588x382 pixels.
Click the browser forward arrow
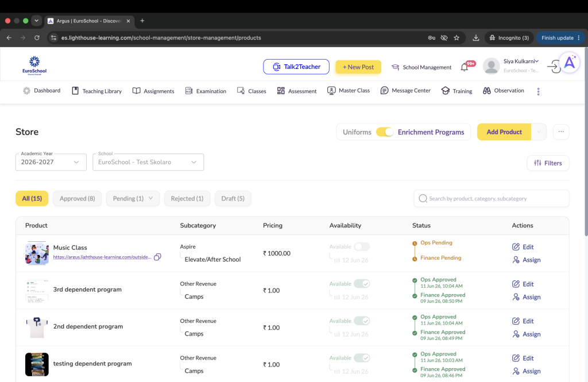[x=23, y=37]
